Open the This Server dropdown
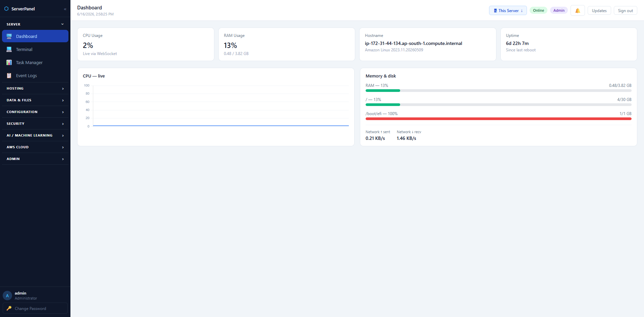This screenshot has width=644, height=317. [508, 10]
